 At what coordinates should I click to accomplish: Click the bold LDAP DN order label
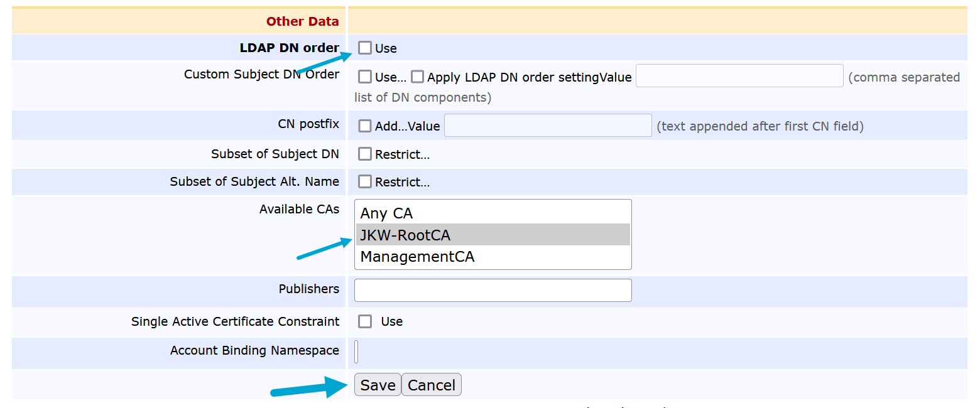pyautogui.click(x=289, y=48)
